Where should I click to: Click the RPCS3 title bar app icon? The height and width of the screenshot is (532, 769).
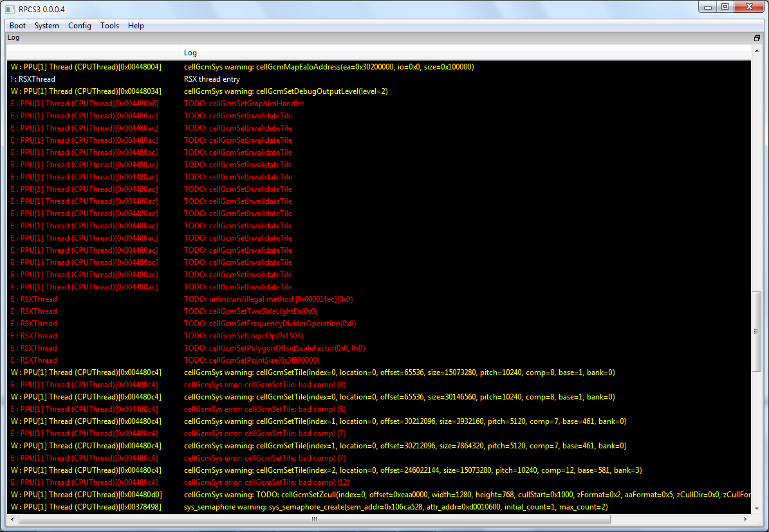pos(10,9)
